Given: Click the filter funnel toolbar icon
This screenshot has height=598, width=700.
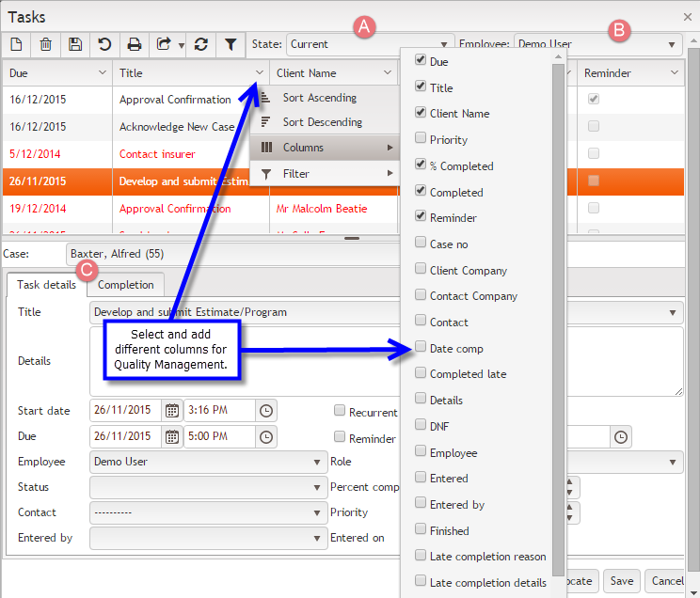Looking at the screenshot, I should tap(230, 44).
